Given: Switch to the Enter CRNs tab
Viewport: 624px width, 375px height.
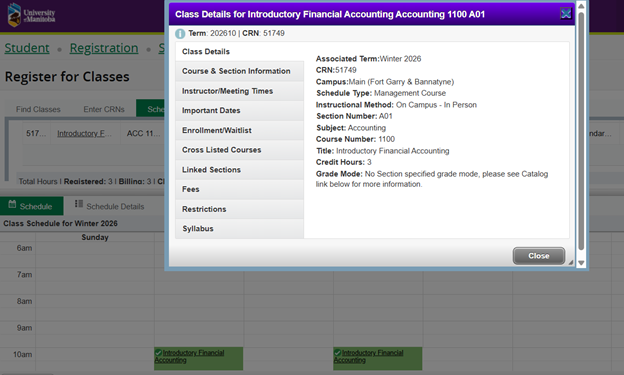Looking at the screenshot, I should point(104,109).
